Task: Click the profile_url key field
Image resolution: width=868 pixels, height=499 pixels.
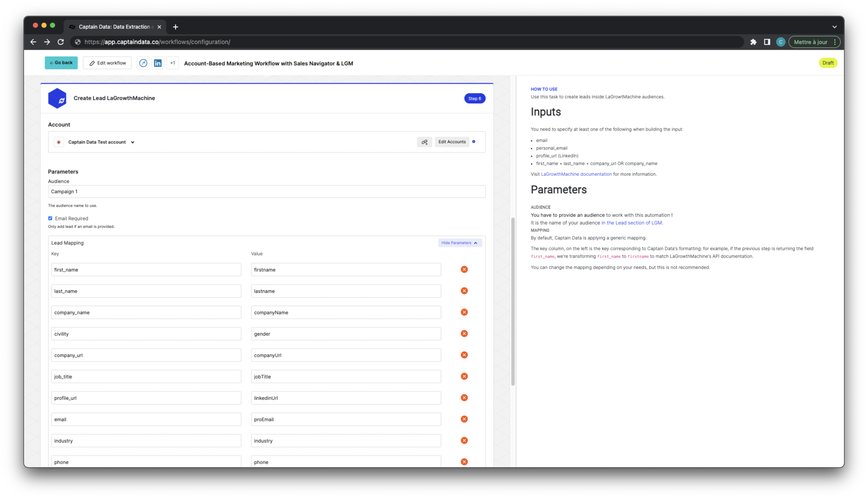Action: tap(146, 398)
